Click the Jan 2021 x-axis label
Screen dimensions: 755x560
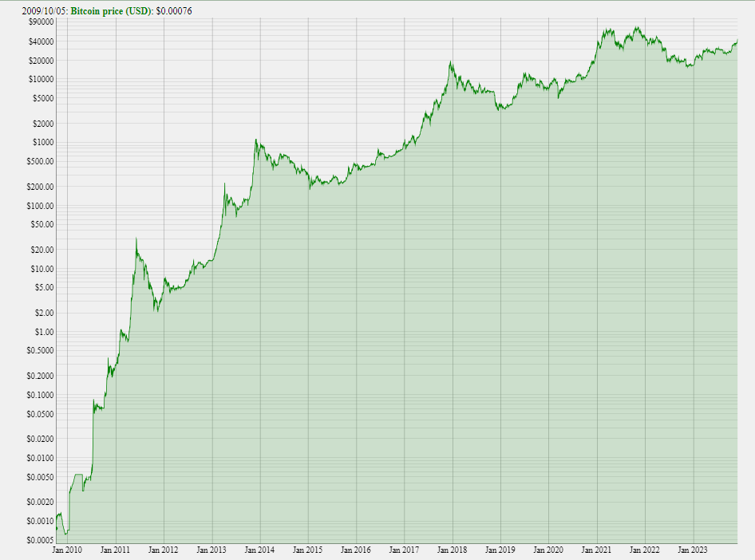pos(597,550)
